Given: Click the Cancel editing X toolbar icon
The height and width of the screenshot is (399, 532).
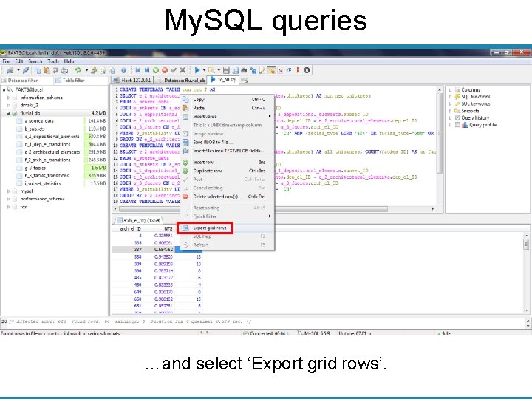Looking at the screenshot, I should click(x=183, y=71).
